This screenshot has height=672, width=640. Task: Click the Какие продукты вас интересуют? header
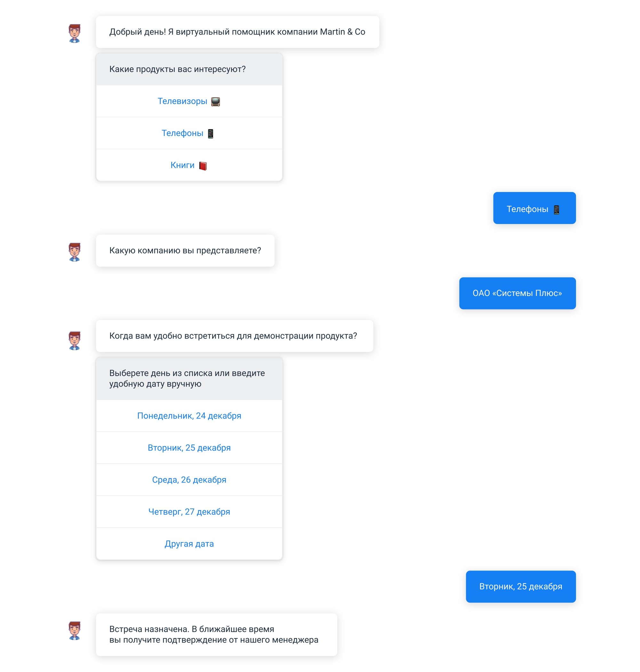189,69
